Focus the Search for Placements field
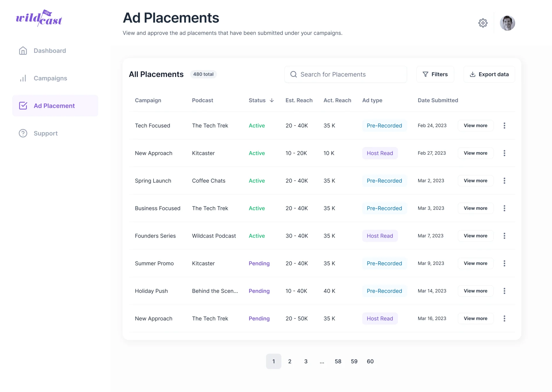Viewport: 552px width, 392px height. 346,74
